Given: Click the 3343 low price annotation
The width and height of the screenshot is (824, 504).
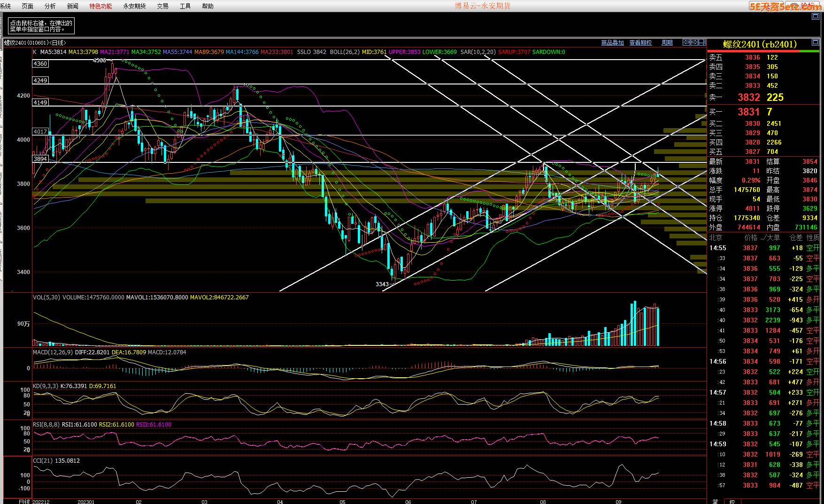Looking at the screenshot, I should point(382,284).
